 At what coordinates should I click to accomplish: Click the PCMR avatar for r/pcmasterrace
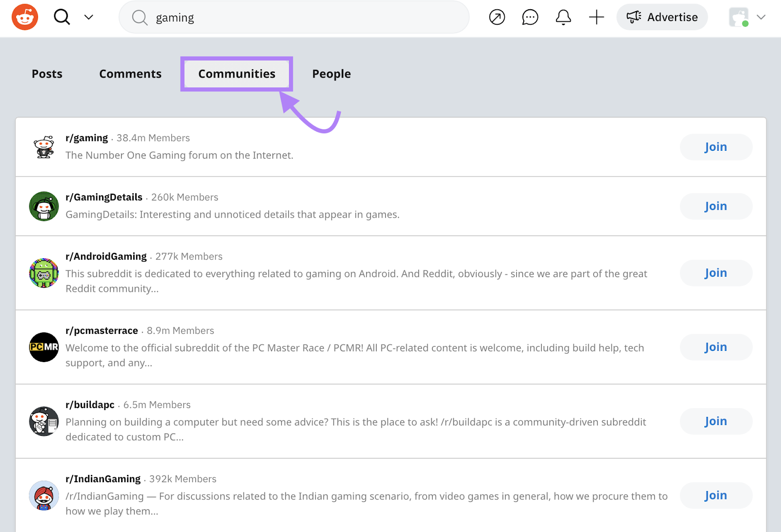pyautogui.click(x=43, y=347)
